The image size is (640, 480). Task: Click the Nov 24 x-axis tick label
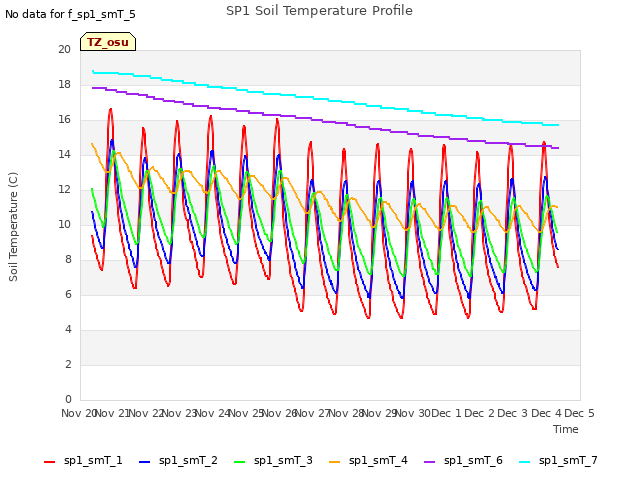click(213, 413)
